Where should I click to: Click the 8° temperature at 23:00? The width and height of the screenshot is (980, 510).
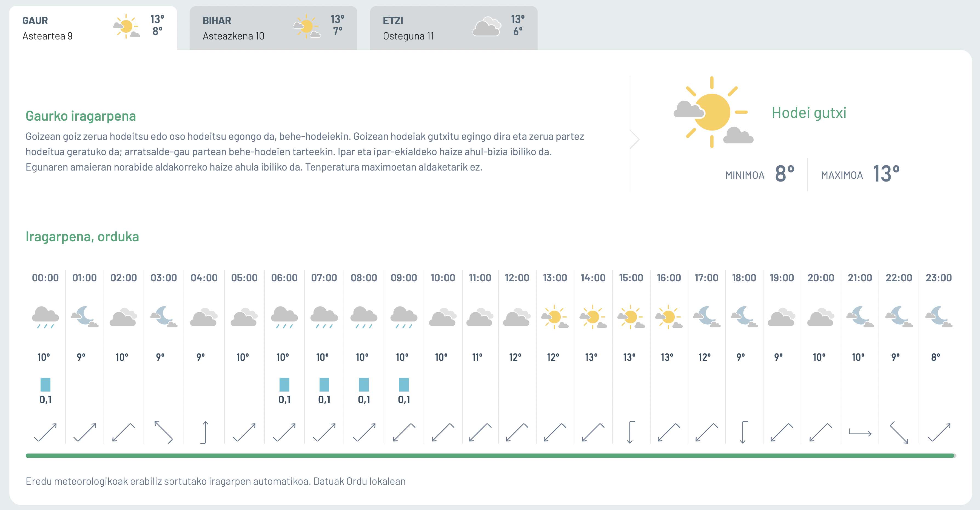click(x=936, y=357)
